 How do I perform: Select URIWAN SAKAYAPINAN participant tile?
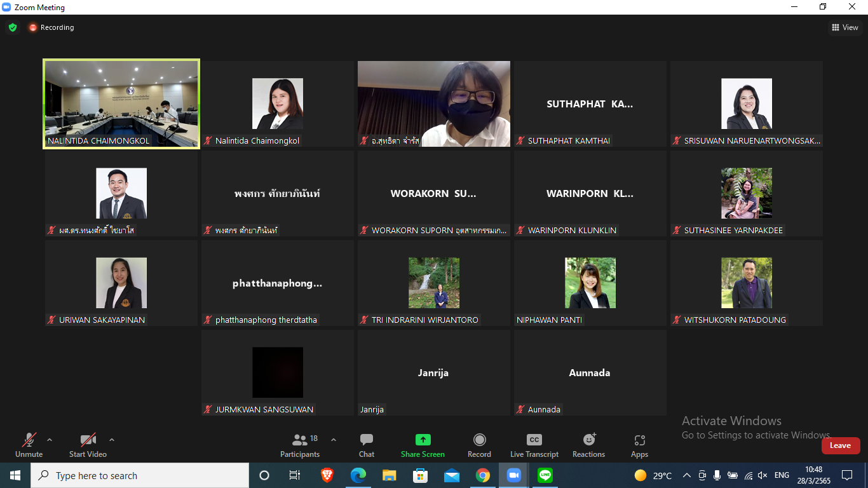pos(121,283)
